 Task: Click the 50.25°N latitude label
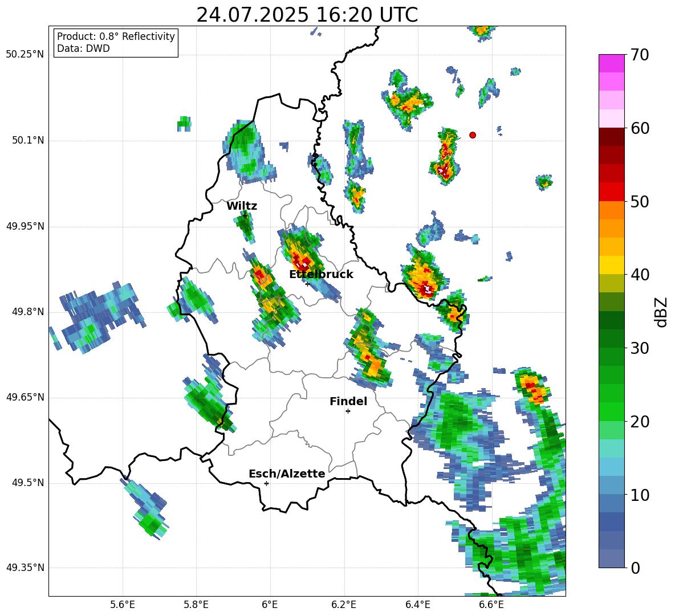click(x=25, y=55)
